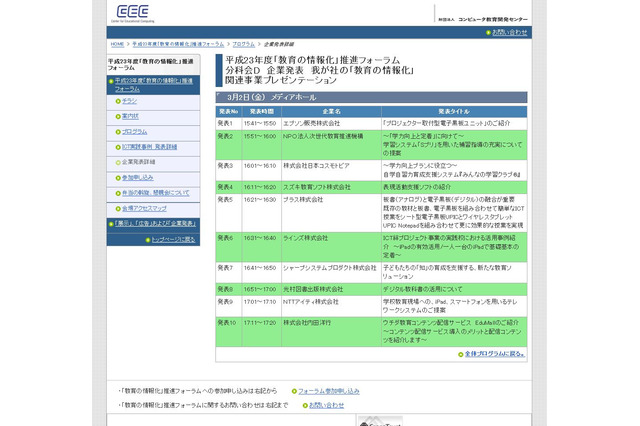Open 参加申し込み in the sidebar

point(138,178)
